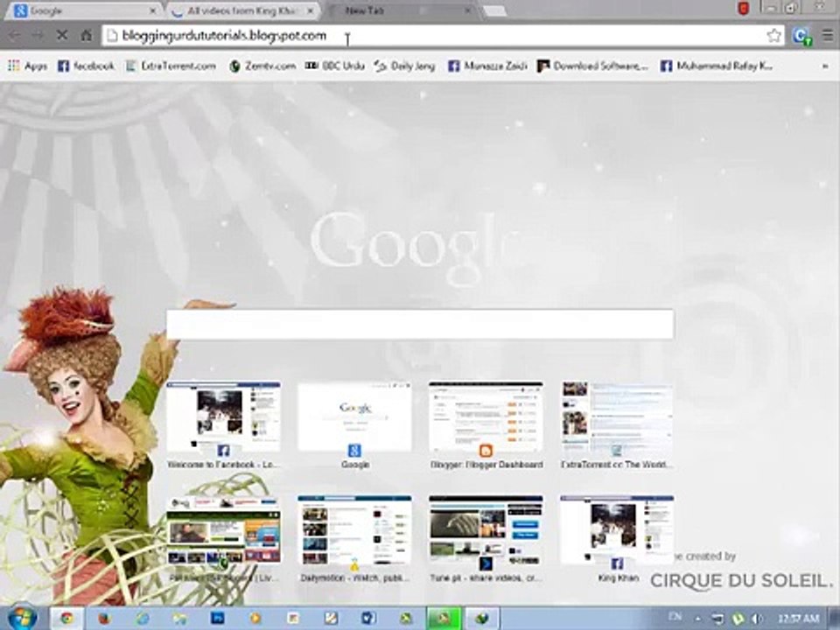This screenshot has width=840, height=630.
Task: Click the Photoshop icon in the taskbar
Action: pos(217,619)
